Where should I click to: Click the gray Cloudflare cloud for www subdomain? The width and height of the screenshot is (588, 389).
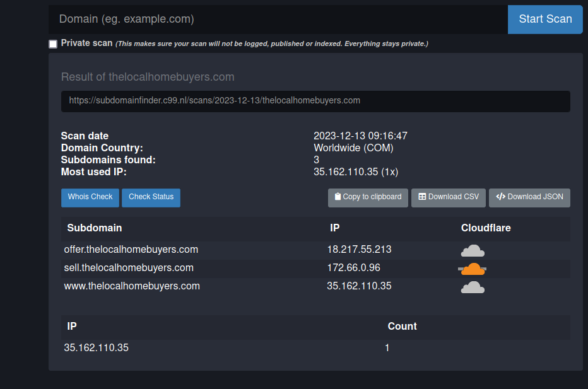coord(473,287)
